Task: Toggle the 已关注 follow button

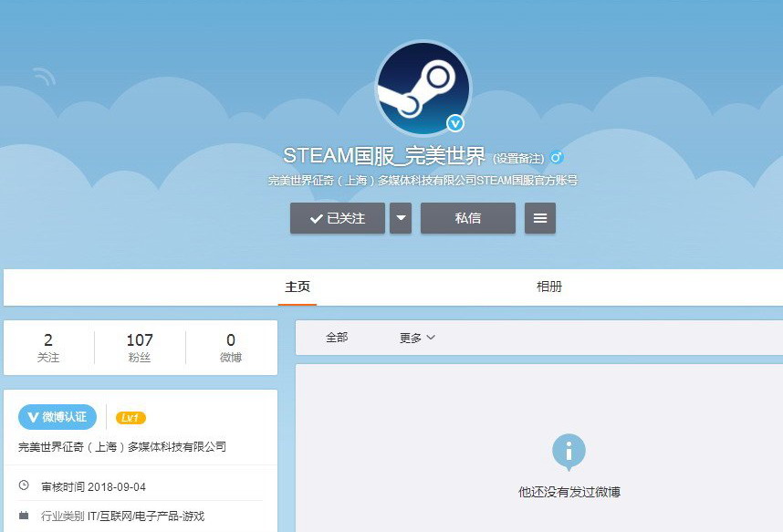Action: (x=338, y=218)
